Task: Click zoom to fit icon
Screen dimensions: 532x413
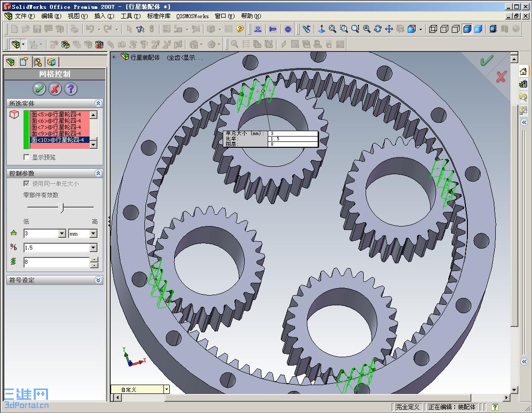Action: (x=332, y=29)
